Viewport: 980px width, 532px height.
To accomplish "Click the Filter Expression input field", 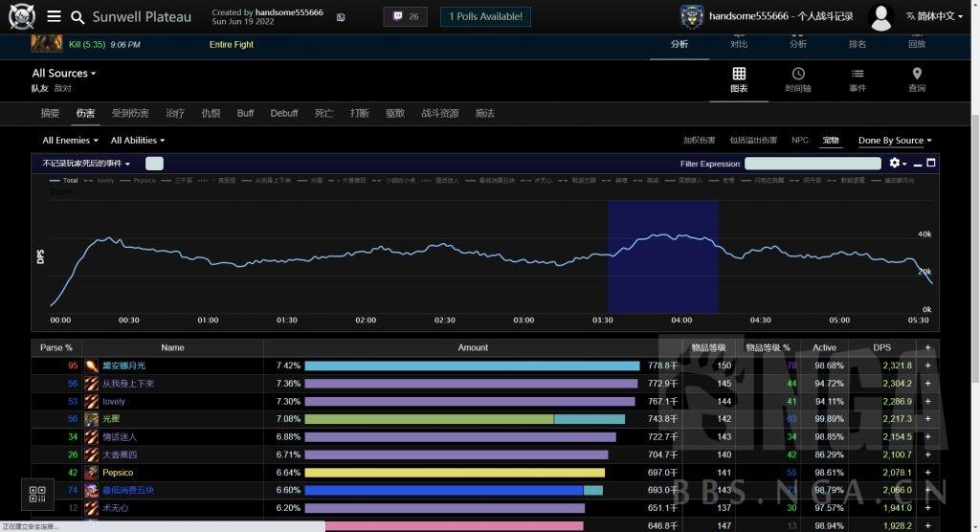I will 812,164.
